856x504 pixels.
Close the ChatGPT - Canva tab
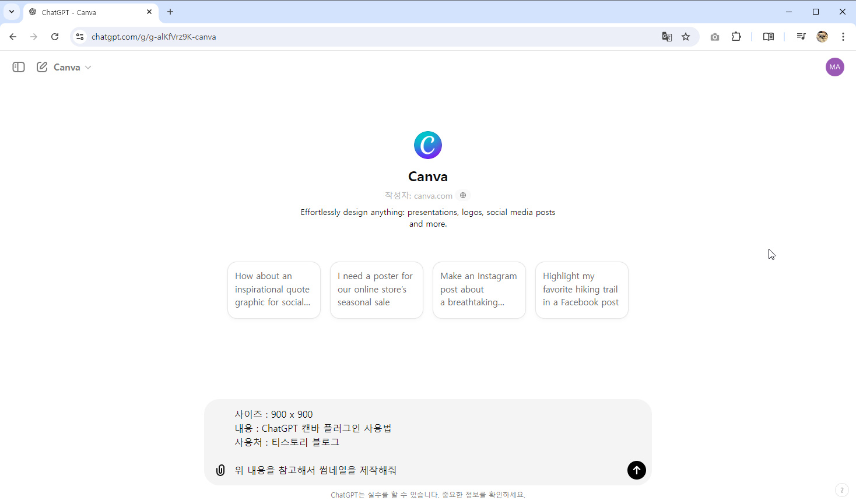pyautogui.click(x=149, y=12)
